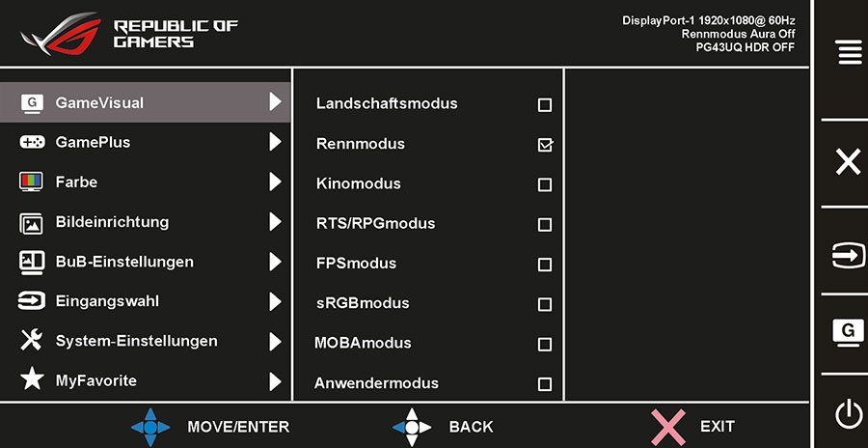Viewport: 868px width, 448px height.
Task: Expand the BuB-Einstellungen submenu arrow
Action: [x=275, y=262]
